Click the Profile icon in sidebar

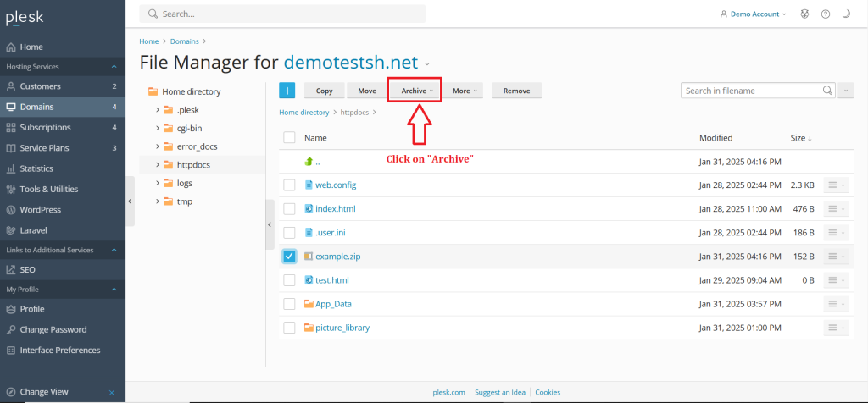point(10,309)
